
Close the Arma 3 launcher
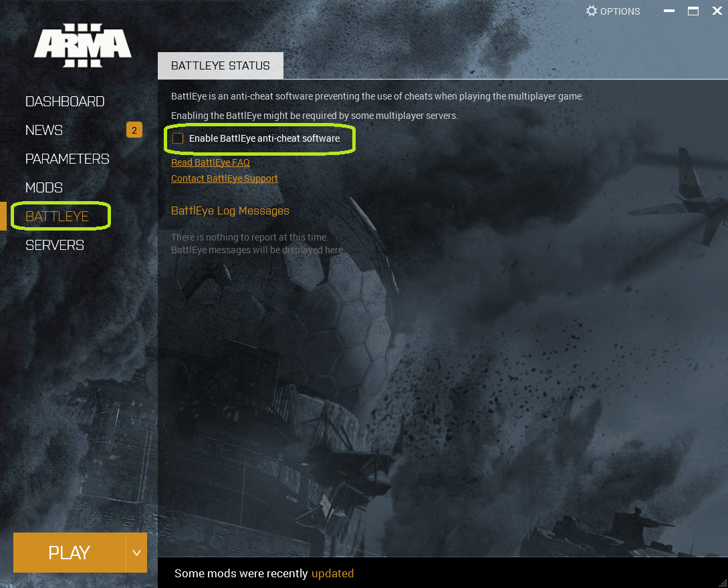pos(717,11)
